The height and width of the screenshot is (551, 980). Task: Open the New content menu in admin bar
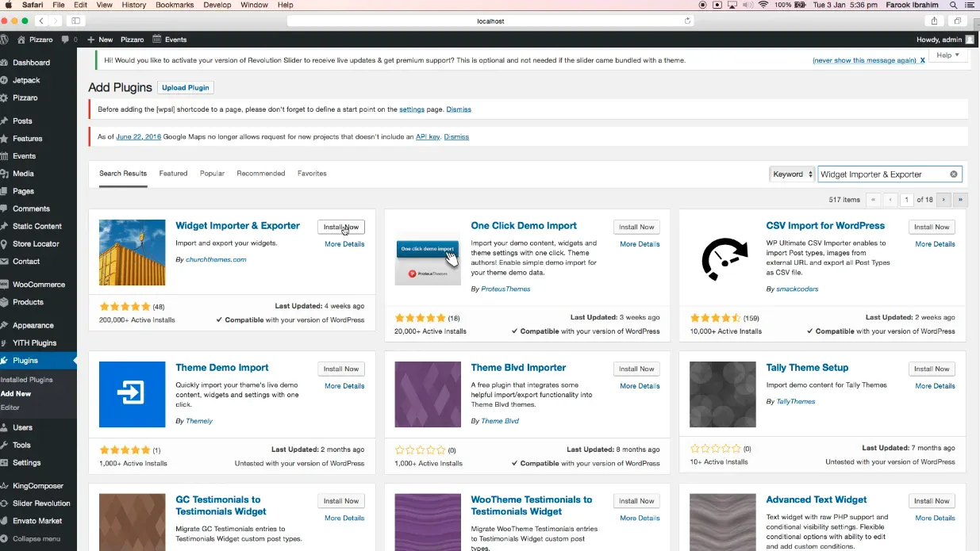(100, 39)
